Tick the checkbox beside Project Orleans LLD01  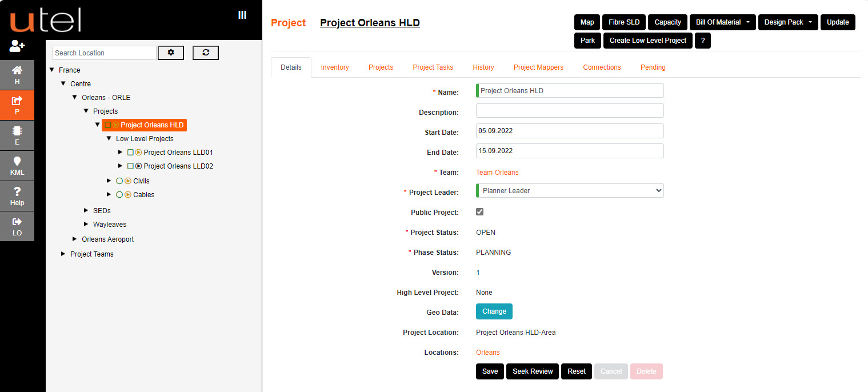(130, 152)
